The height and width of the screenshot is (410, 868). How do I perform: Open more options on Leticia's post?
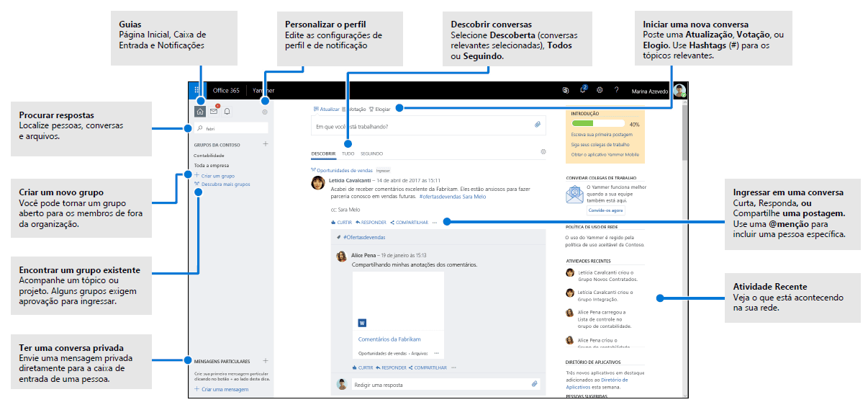click(435, 223)
